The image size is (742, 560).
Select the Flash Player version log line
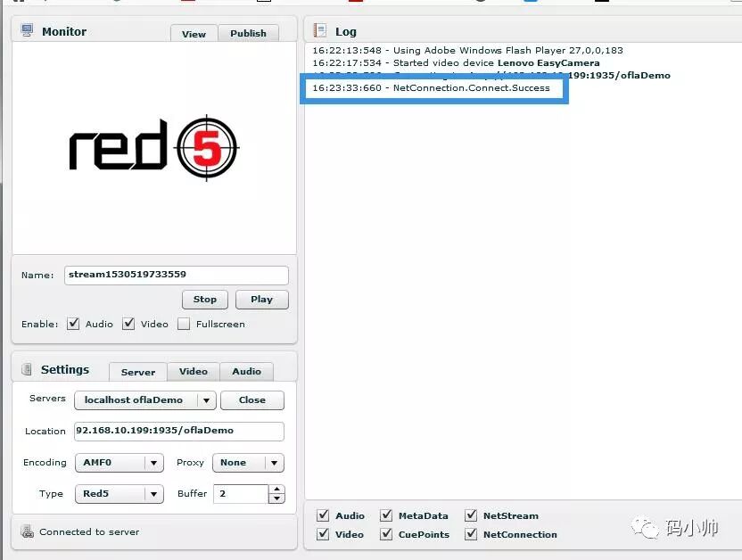click(467, 50)
